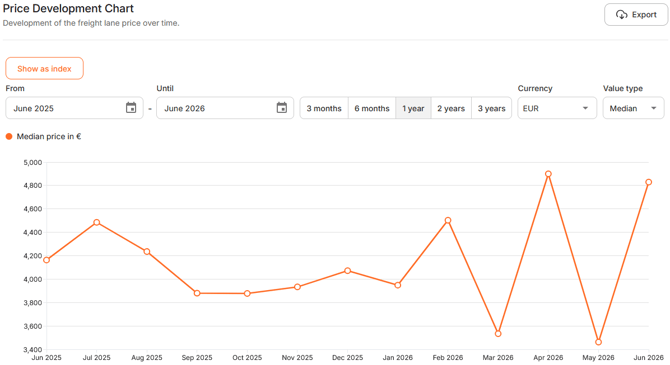
Task: Click the orange Median price legend dot
Action: point(9,136)
